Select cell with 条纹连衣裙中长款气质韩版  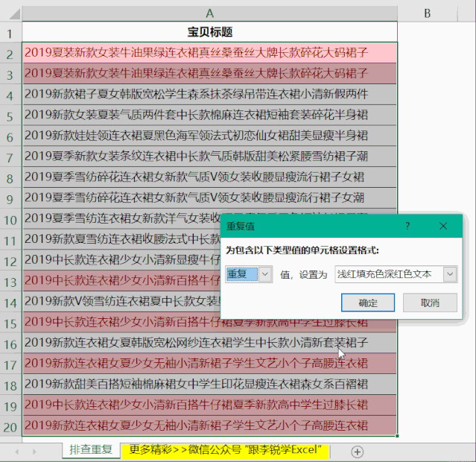210,156
